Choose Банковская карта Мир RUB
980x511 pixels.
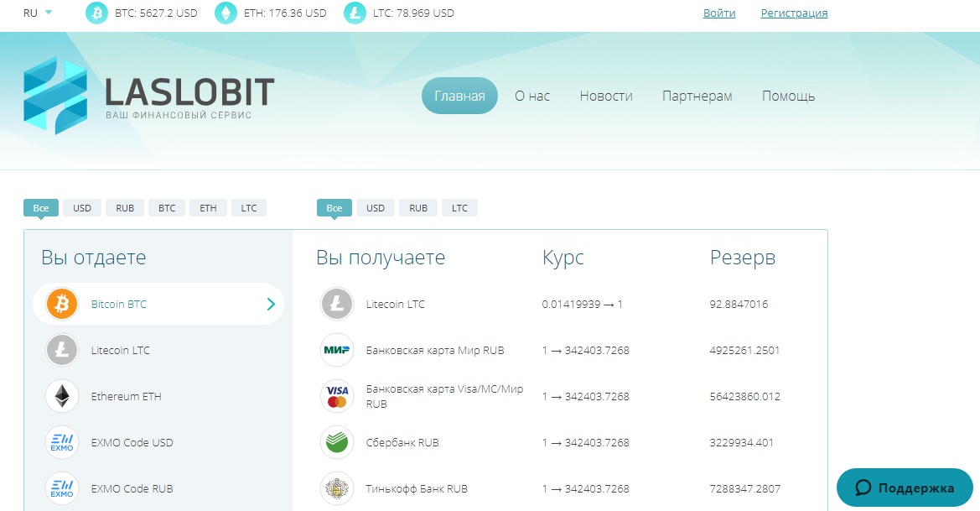click(435, 350)
